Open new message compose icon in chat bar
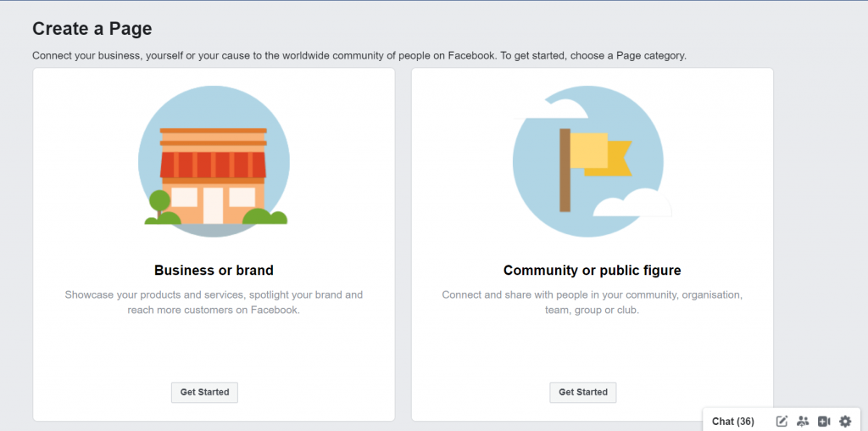This screenshot has width=868, height=431. (x=782, y=421)
